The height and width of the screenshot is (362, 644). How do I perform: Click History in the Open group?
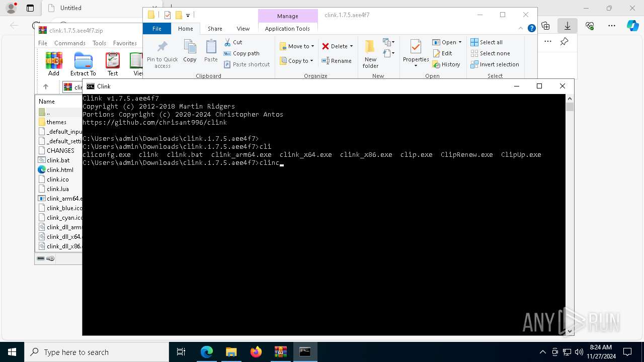[446, 64]
